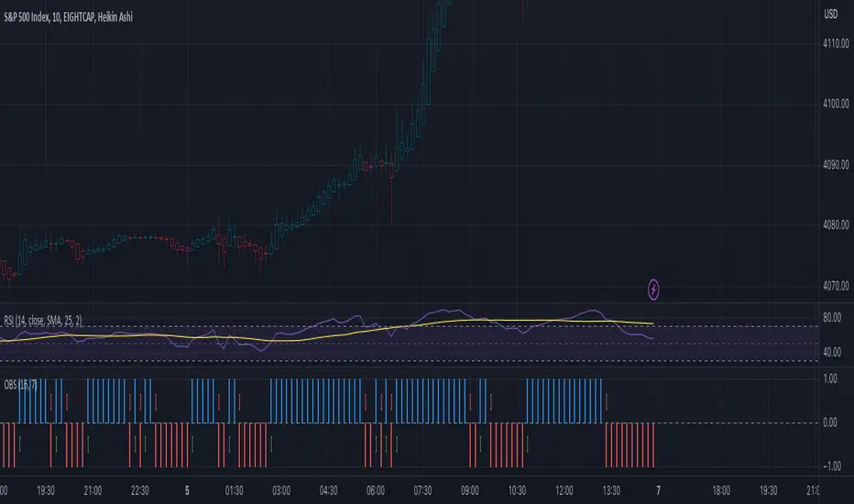Image resolution: width=854 pixels, height=504 pixels.
Task: Click the 12:00 time axis label
Action: 564,491
